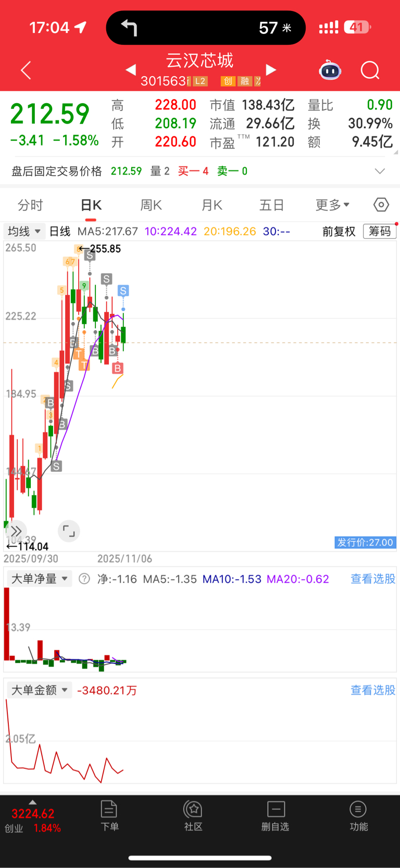The height and width of the screenshot is (868, 400).
Task: Tap the blue S signal marker
Action: pyautogui.click(x=123, y=290)
